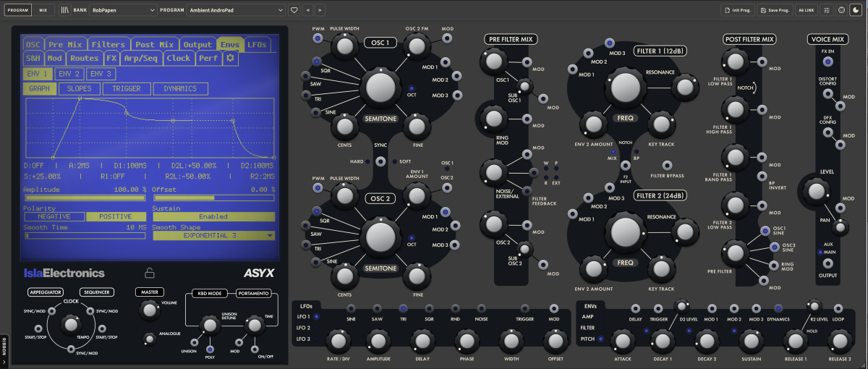
Task: Open the Smooth Shape EXPONENTIAL 3 dropdown
Action: click(x=214, y=235)
